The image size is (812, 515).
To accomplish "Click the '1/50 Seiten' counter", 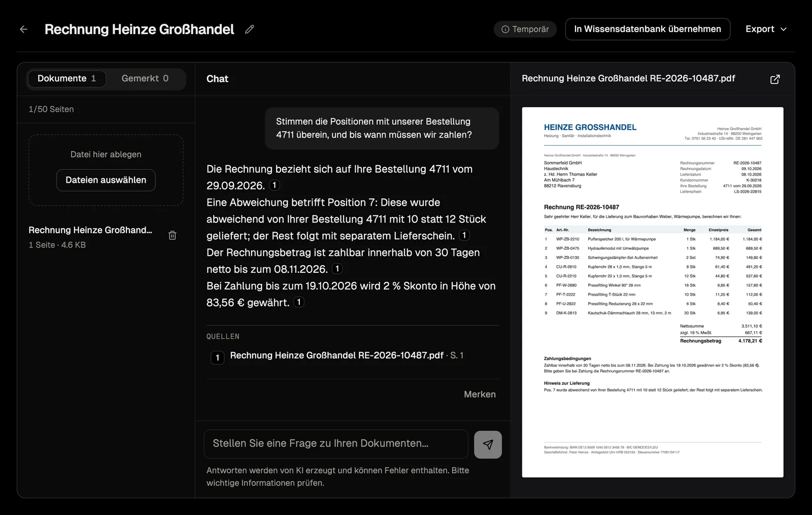I will 51,109.
